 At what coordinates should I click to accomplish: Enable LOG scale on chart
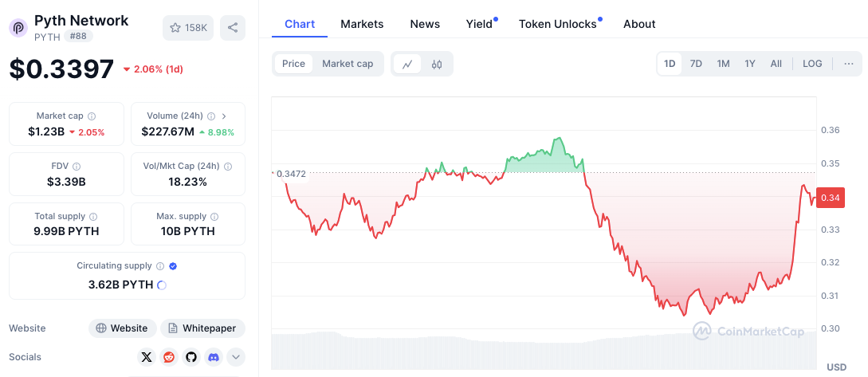[x=812, y=64]
